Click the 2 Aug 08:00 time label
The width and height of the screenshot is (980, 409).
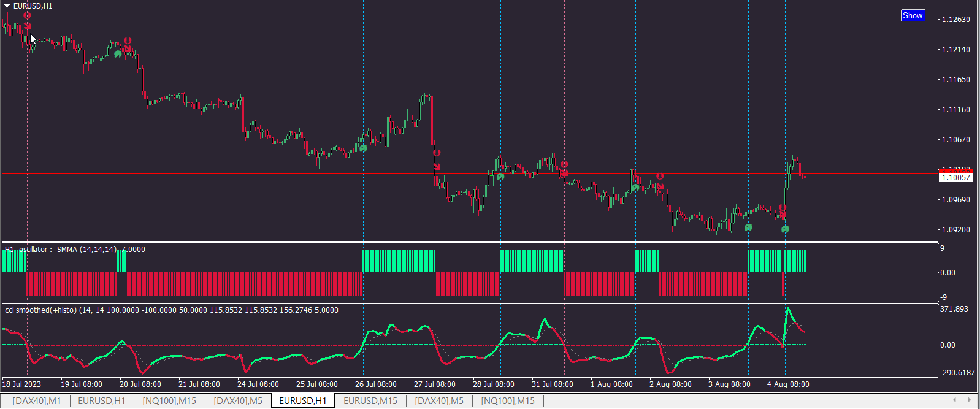[x=670, y=384]
